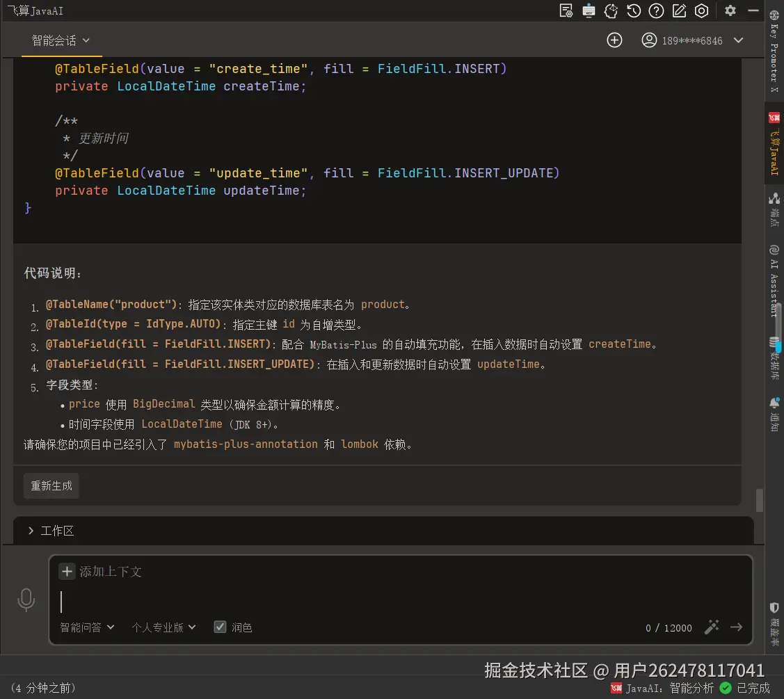The image size is (784, 699).
Task: Open the 通知 notifications side panel
Action: pos(774,415)
